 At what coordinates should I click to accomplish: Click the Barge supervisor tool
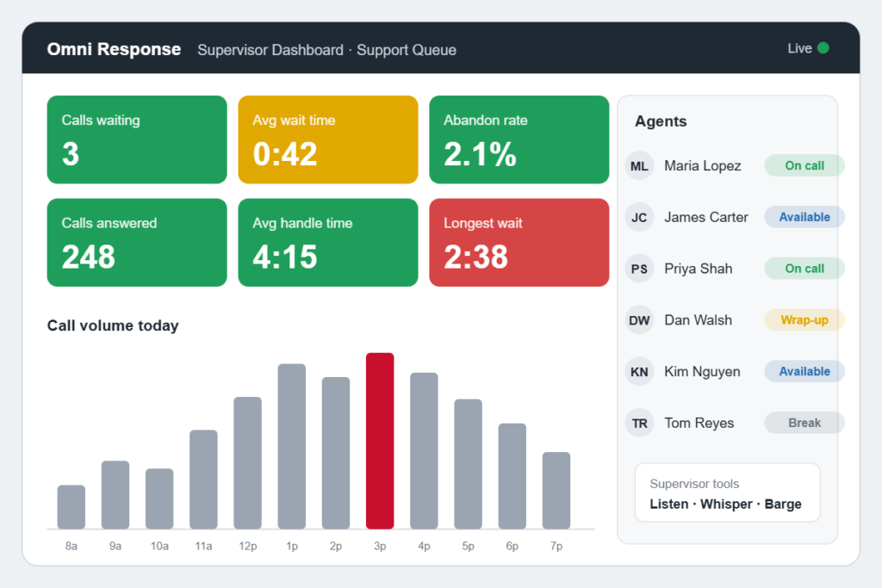click(x=783, y=504)
